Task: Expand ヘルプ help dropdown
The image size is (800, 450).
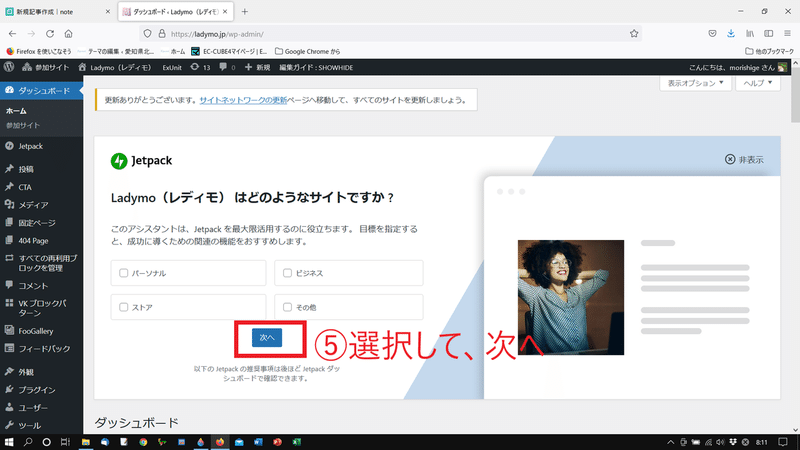Action: pos(758,83)
